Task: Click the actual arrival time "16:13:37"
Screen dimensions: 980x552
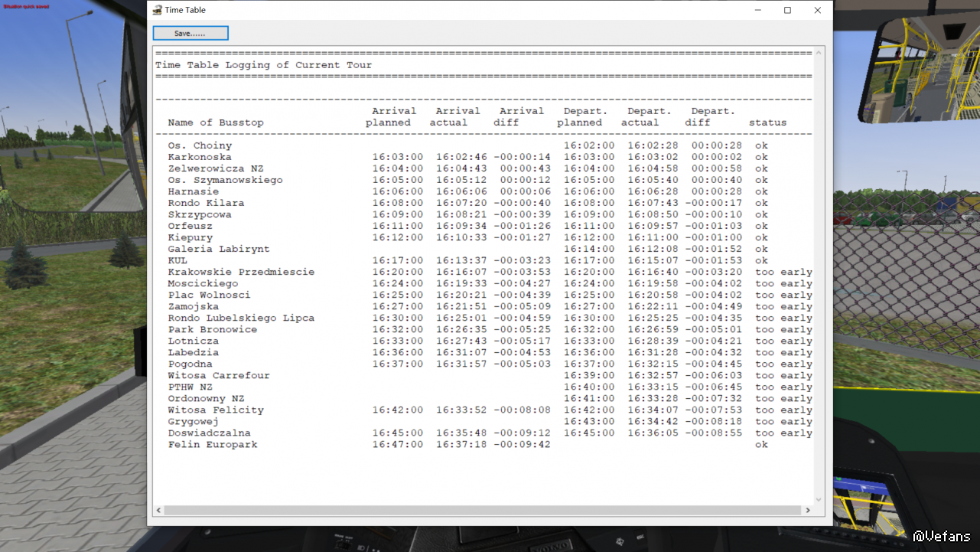Action: 461,260
